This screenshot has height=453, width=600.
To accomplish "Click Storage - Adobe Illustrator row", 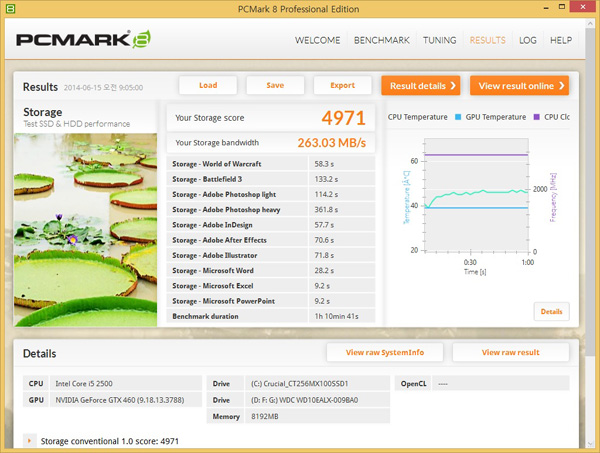I will click(x=271, y=255).
